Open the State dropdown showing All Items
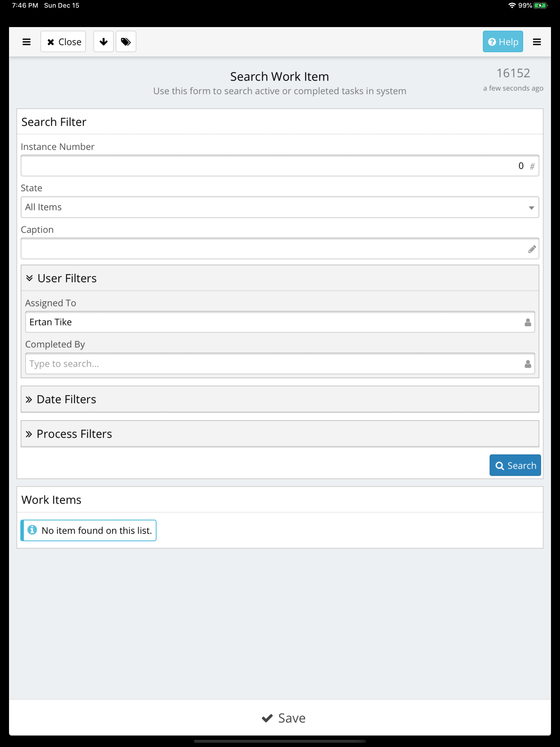The width and height of the screenshot is (560, 747). tap(280, 207)
